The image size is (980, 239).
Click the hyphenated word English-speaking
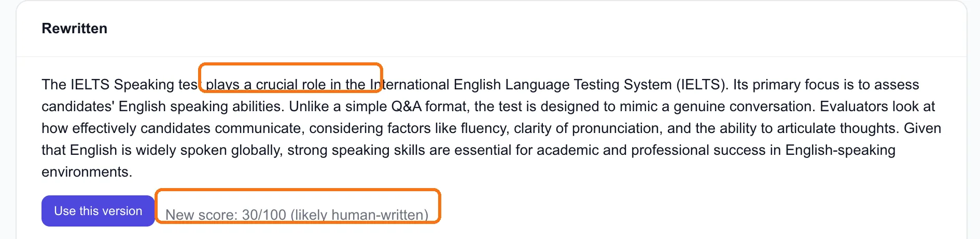tap(840, 150)
